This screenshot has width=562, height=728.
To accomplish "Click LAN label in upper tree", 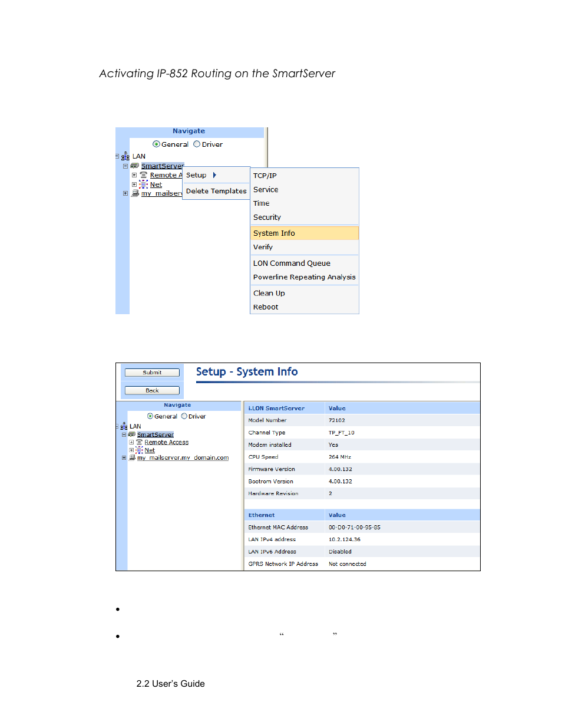I will [x=139, y=156].
